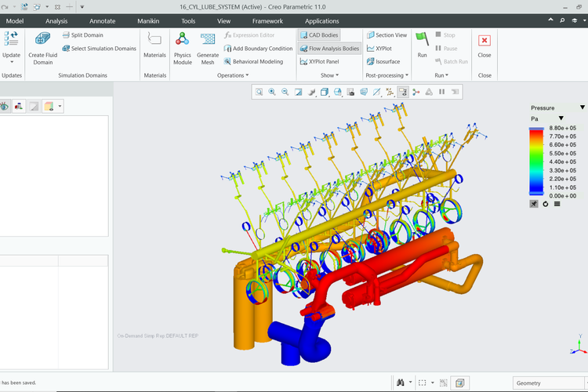Click the zoom in magnifier icon
This screenshot has width=588, height=392.
point(273,93)
